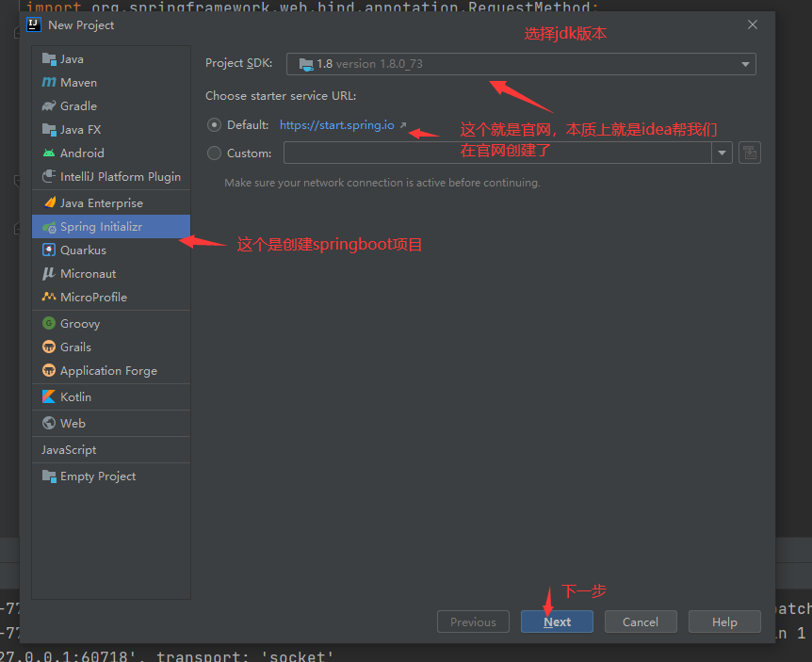Choose Maven in the project type list

tap(111, 82)
